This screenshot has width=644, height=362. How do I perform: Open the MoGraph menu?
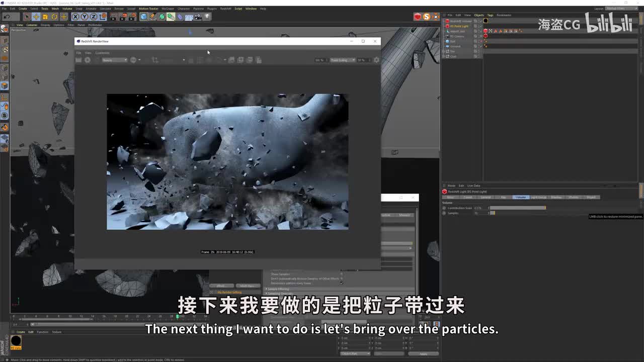tap(168, 9)
